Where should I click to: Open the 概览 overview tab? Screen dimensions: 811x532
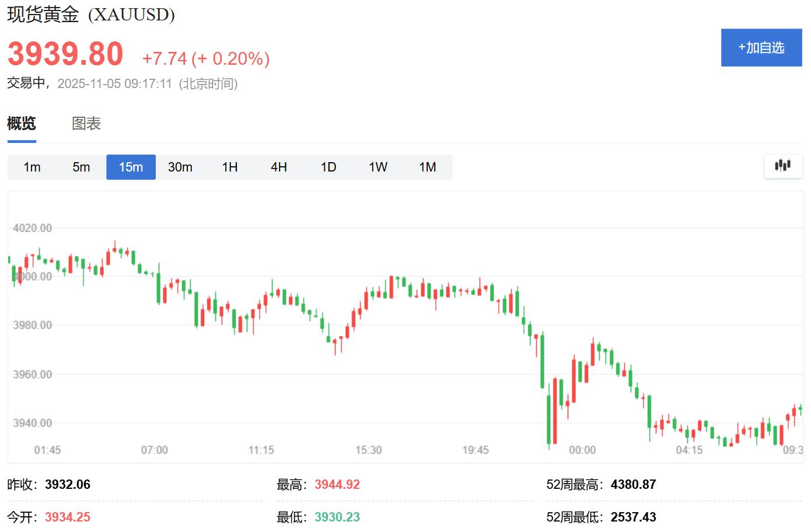click(21, 124)
